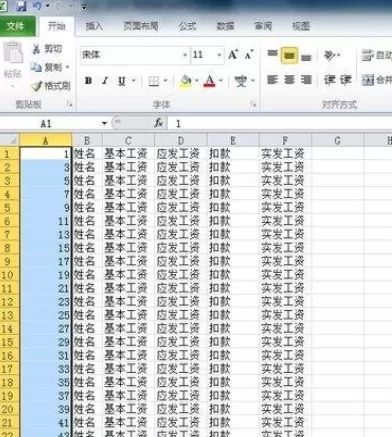Viewport: 392px width, 437px height.
Task: Open the font size dropdown arrow
Action: click(219, 55)
